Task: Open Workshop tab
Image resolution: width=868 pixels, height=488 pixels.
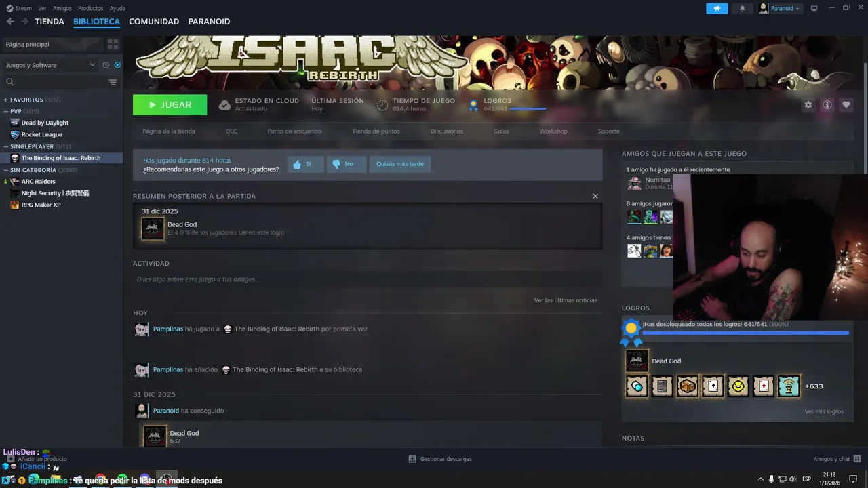Action: [553, 131]
